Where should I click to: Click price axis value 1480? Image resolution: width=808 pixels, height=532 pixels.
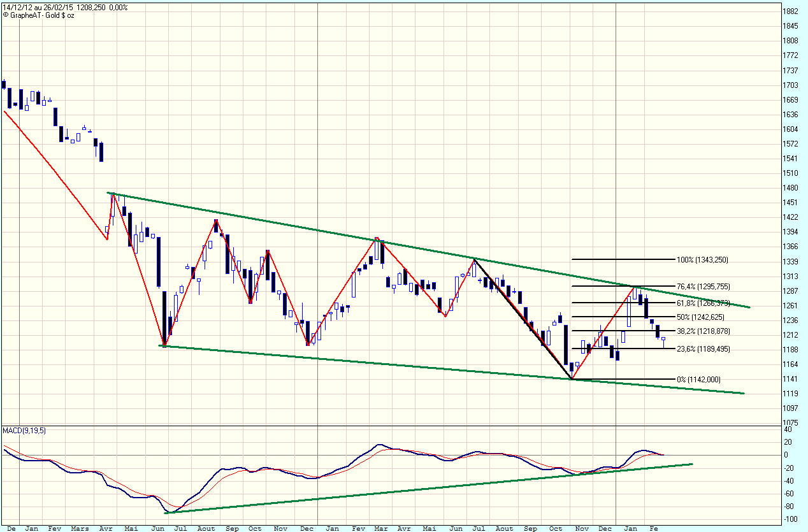pyautogui.click(x=791, y=188)
